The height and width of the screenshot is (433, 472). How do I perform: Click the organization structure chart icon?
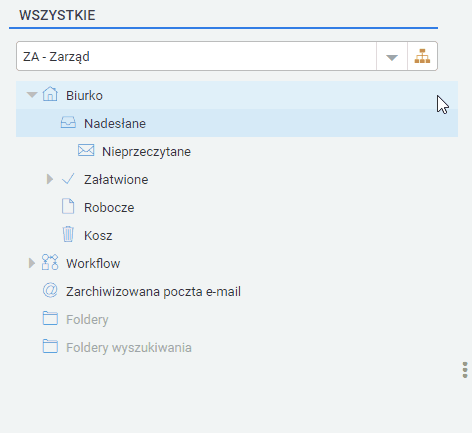tap(422, 56)
